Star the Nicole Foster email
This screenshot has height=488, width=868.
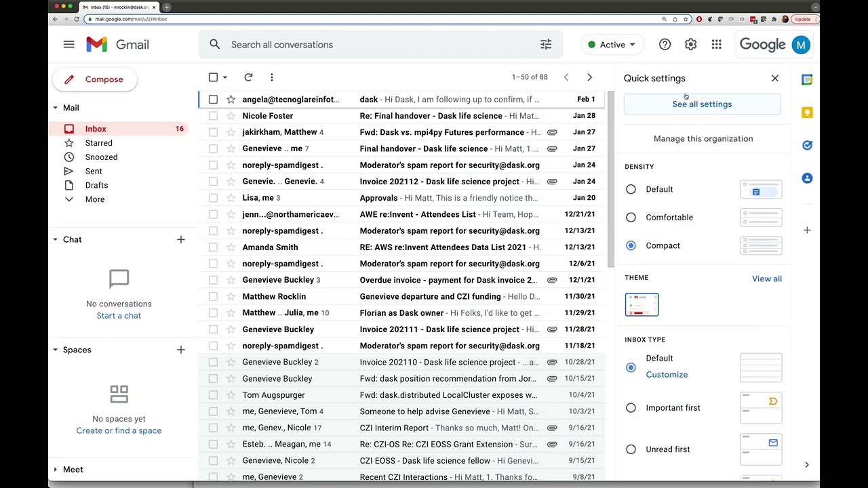[x=231, y=116]
